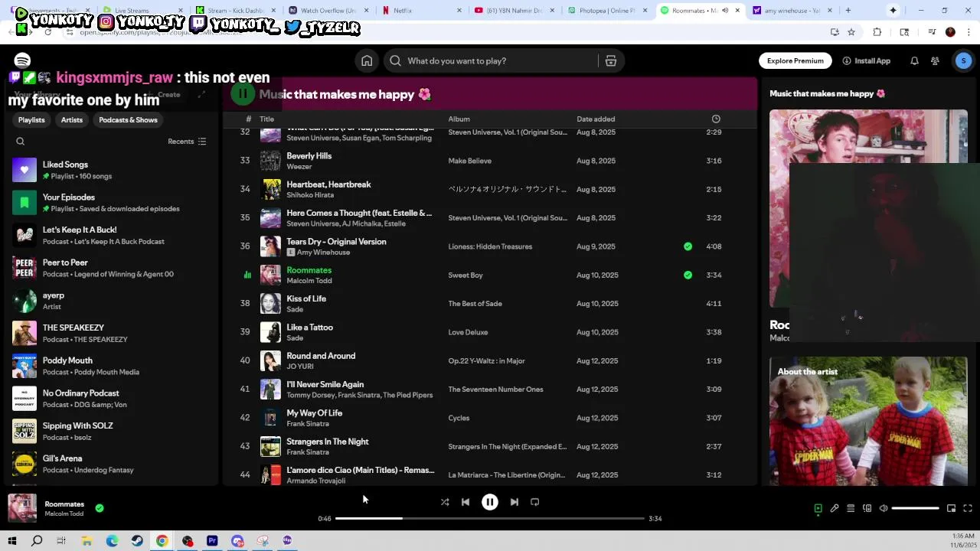Skip to the previous track

point(465,502)
